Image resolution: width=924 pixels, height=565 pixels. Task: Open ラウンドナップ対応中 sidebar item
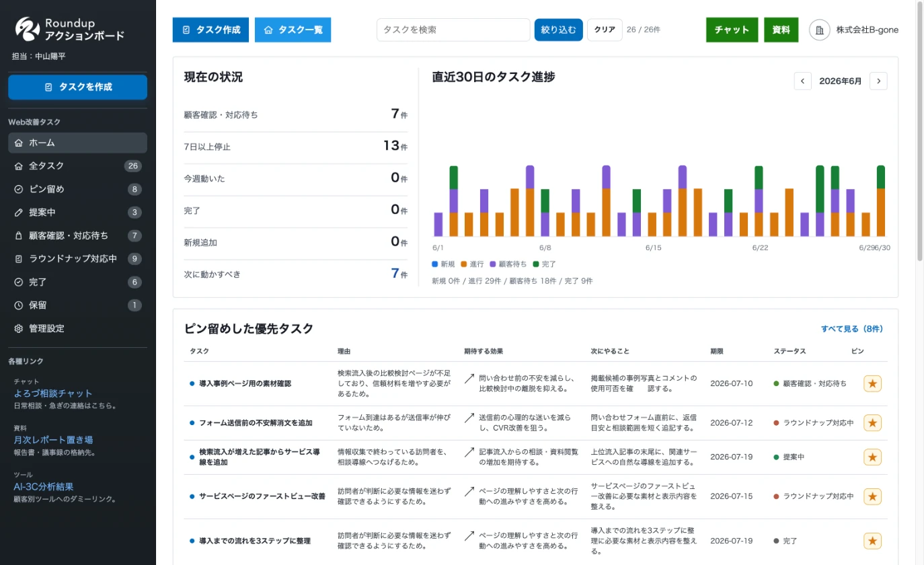(x=77, y=259)
